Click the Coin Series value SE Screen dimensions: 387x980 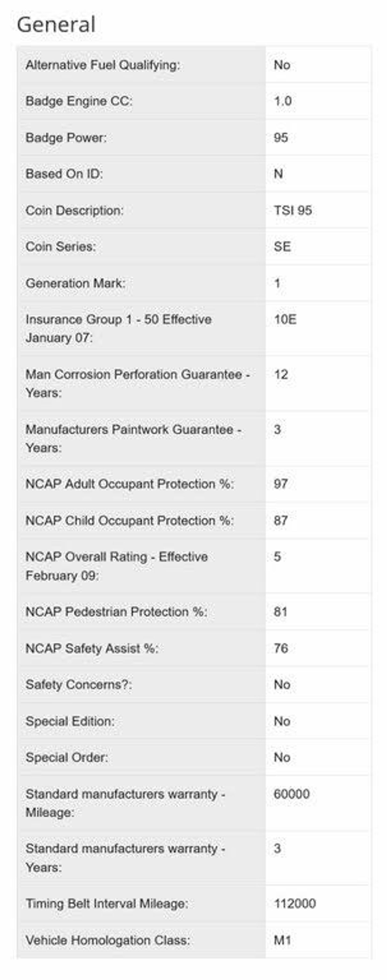click(x=282, y=246)
